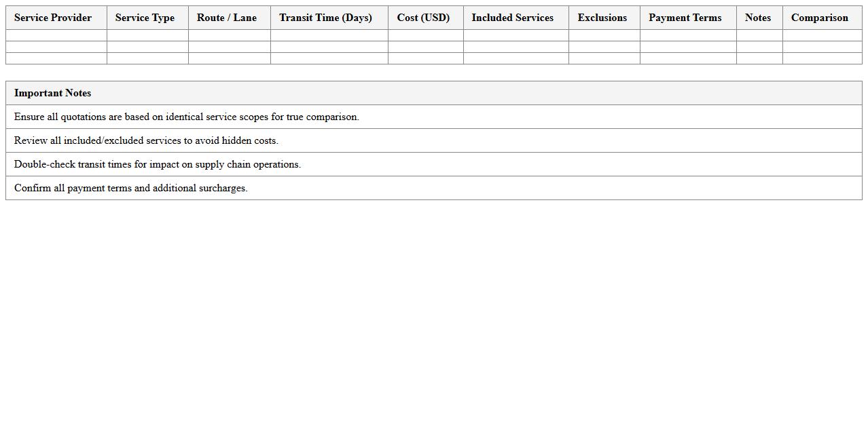Click the Service Type header cell
The height and width of the screenshot is (441, 868).
(145, 18)
